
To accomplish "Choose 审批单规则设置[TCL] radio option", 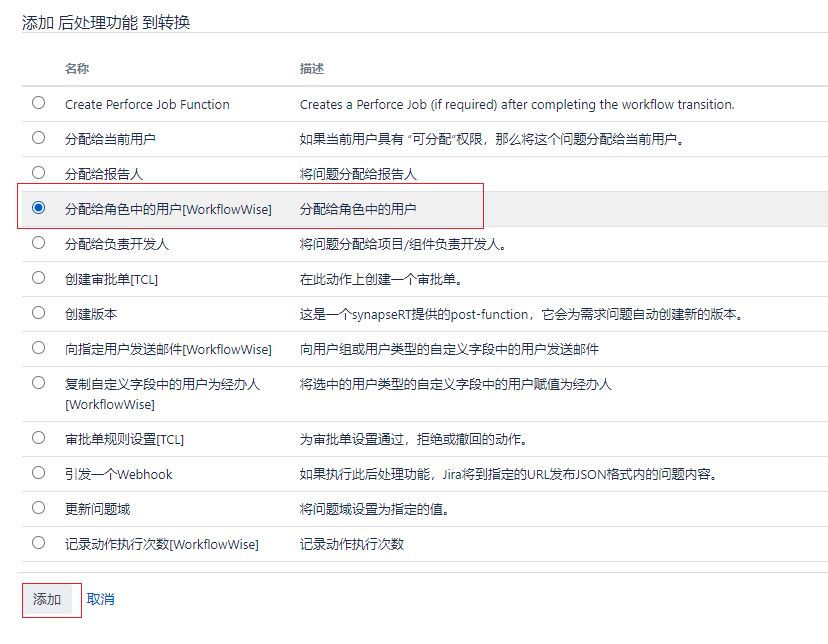I will click(38, 438).
